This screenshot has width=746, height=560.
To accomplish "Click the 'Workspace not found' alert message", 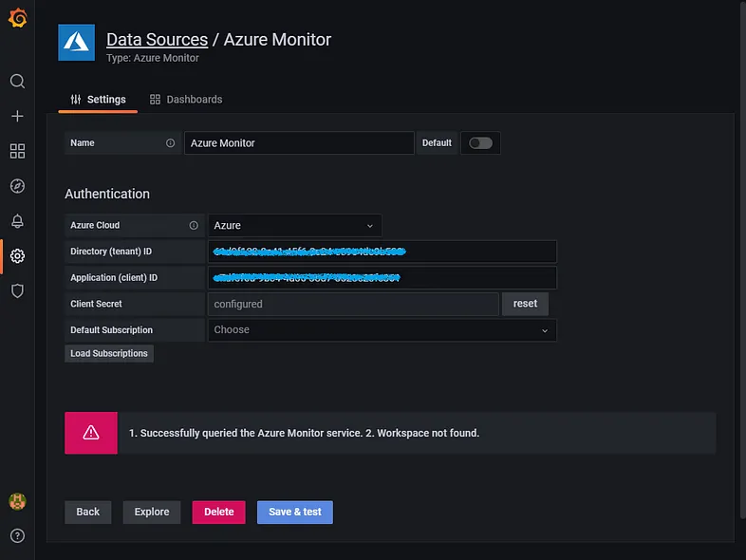I will [304, 434].
